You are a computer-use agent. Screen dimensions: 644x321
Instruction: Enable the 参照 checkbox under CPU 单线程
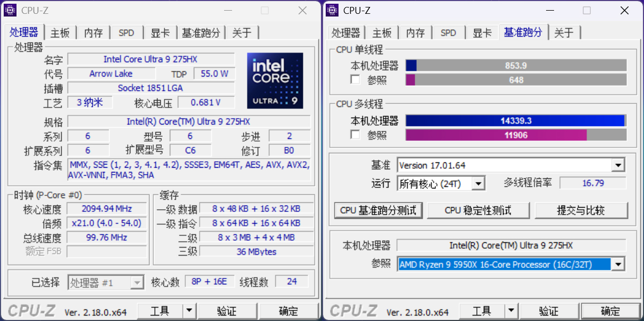tap(355, 80)
